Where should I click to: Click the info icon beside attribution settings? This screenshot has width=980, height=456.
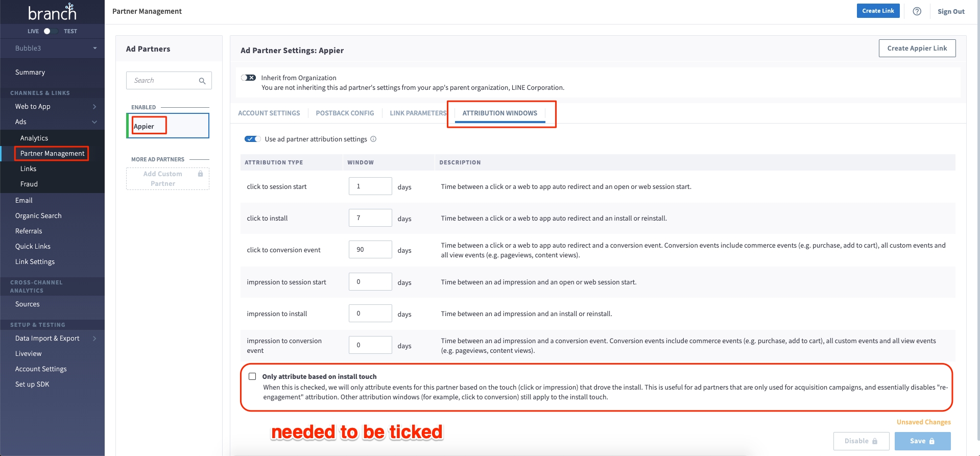tap(373, 139)
